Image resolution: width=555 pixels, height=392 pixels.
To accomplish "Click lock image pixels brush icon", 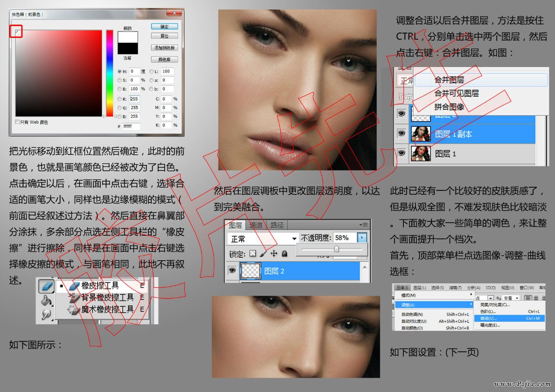I will (x=263, y=254).
